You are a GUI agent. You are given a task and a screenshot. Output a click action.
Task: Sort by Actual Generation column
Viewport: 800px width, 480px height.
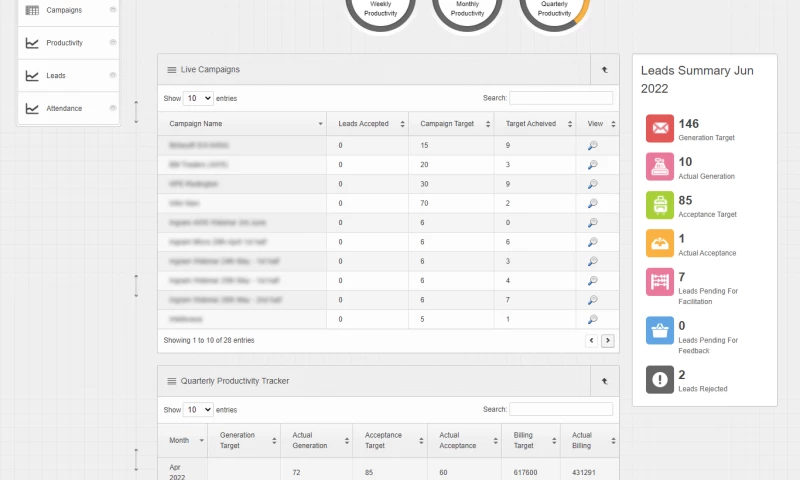316,440
